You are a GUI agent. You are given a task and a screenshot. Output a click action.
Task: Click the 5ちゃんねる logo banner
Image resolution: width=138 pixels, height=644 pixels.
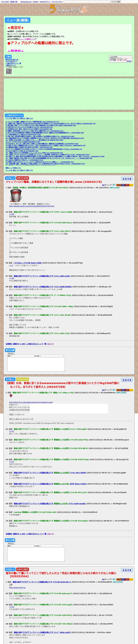[69, 9]
